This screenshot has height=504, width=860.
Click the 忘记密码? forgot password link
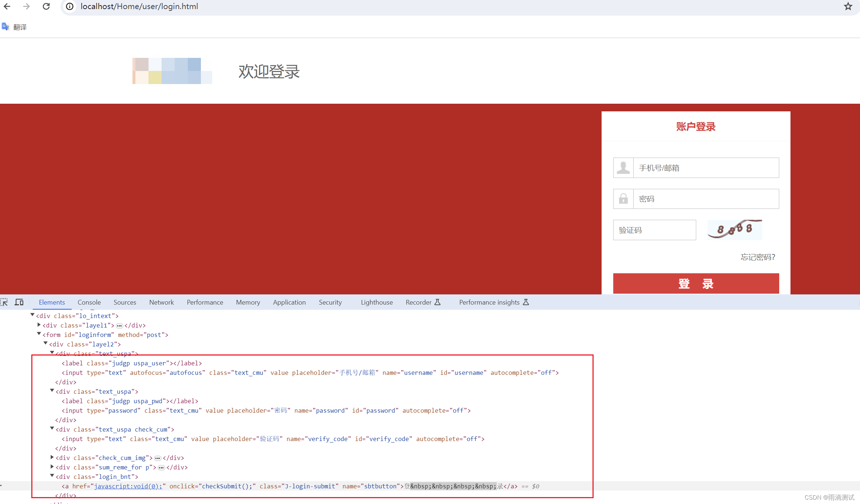click(758, 257)
